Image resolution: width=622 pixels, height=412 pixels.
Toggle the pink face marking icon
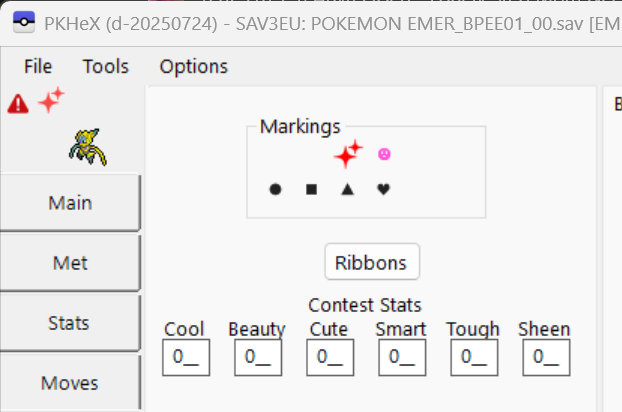(x=384, y=154)
